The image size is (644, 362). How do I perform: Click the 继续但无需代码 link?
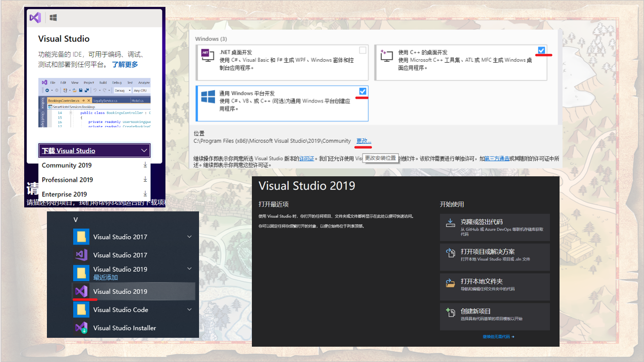click(498, 337)
